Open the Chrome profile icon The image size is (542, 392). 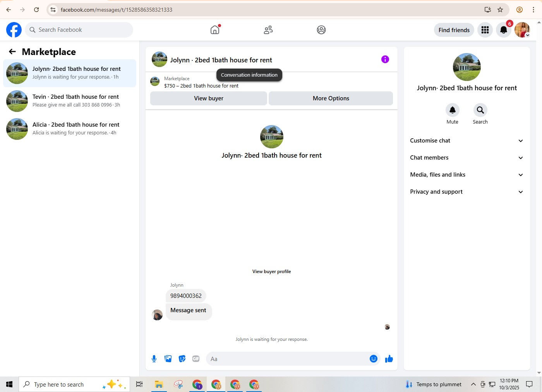(520, 10)
